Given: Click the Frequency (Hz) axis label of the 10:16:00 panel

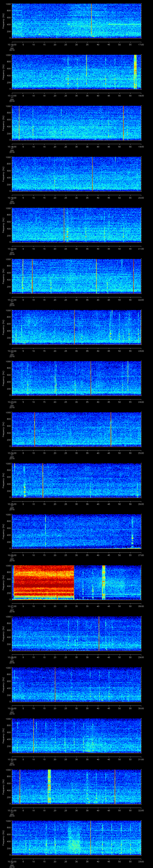Looking at the screenshot, I should pos(3,21).
